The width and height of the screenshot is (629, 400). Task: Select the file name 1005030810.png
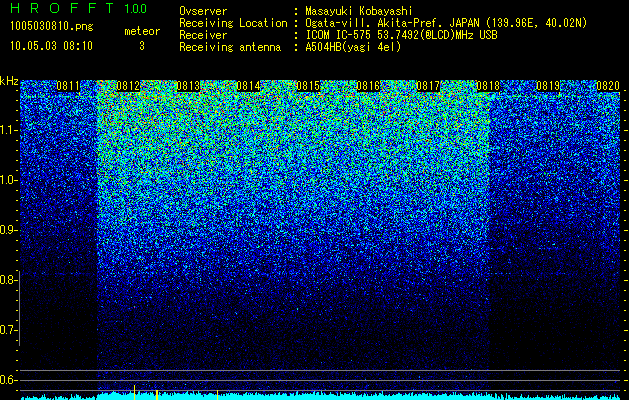pos(52,27)
